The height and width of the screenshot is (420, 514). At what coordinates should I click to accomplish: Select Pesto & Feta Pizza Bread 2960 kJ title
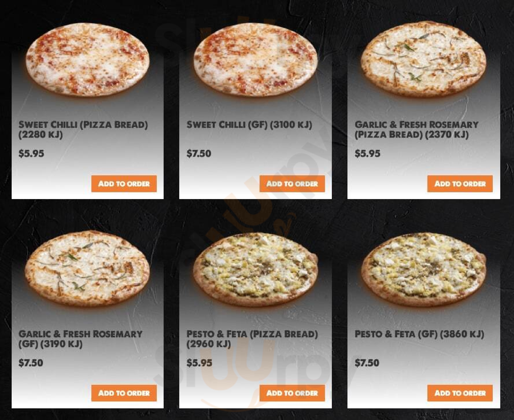click(x=252, y=339)
